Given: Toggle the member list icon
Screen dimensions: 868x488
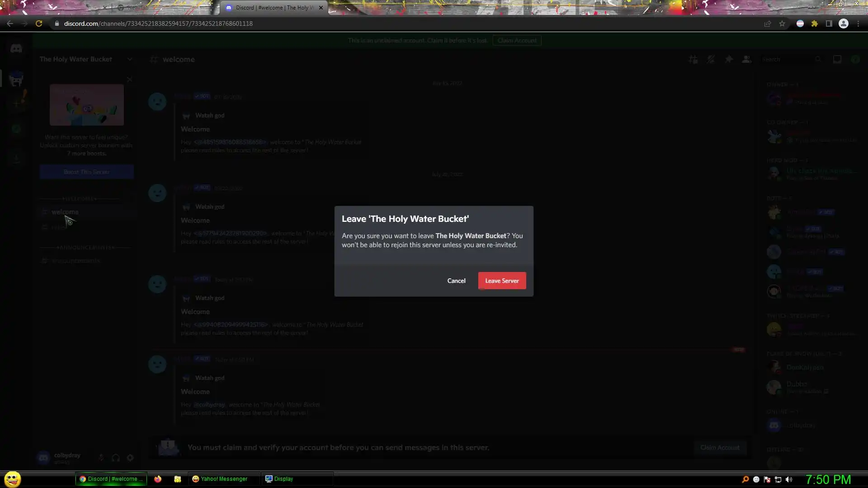Looking at the screenshot, I should (746, 59).
